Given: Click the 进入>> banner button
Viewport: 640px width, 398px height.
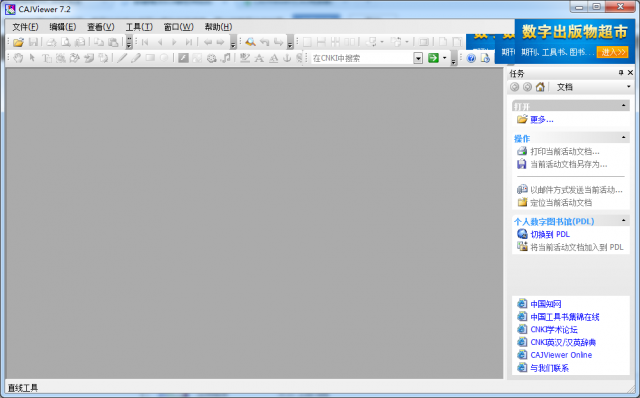Looking at the screenshot, I should pyautogui.click(x=612, y=52).
